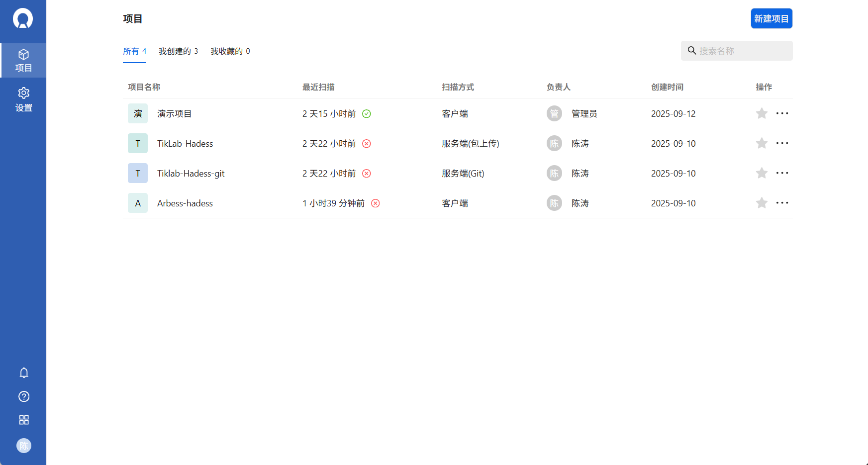The image size is (868, 465).
Task: Toggle favorite star for 演示项目
Action: coord(762,113)
